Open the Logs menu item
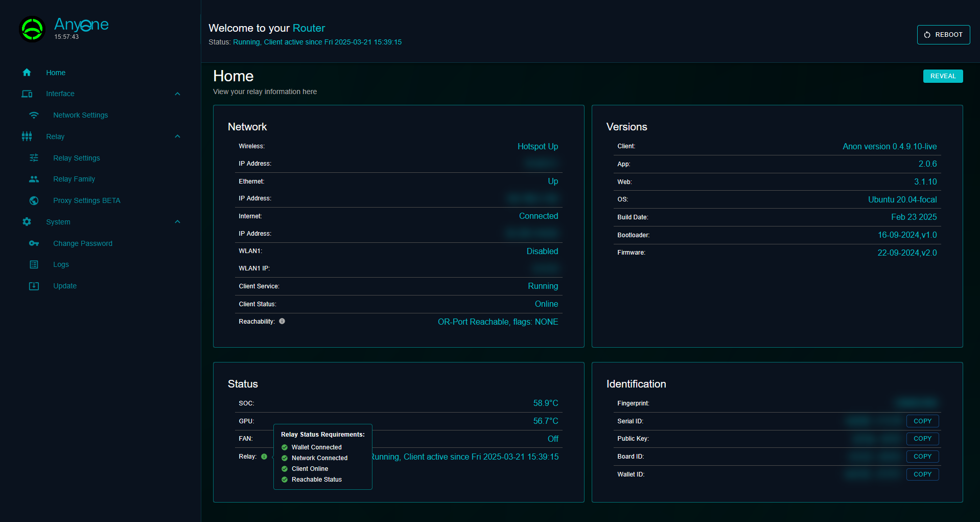980x522 pixels. (x=61, y=264)
